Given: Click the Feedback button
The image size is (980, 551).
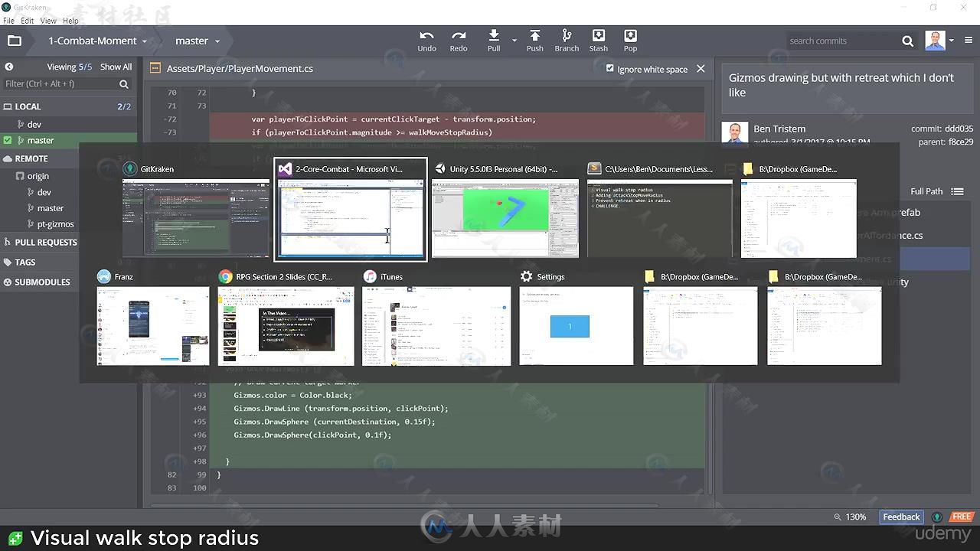Looking at the screenshot, I should pos(901,517).
